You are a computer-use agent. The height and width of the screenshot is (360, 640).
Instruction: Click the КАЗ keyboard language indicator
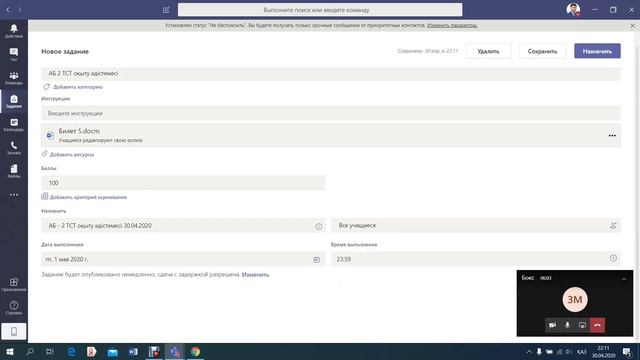[x=581, y=351]
